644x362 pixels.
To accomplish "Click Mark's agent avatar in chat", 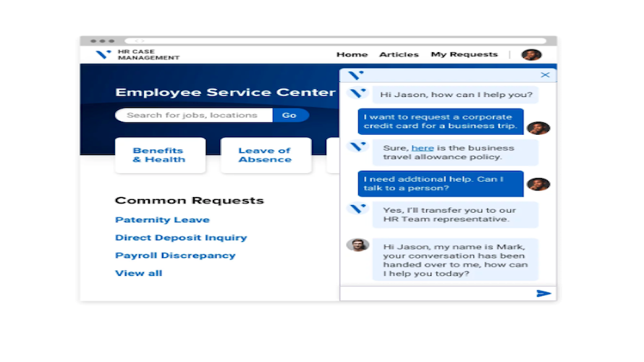I will [x=357, y=245].
